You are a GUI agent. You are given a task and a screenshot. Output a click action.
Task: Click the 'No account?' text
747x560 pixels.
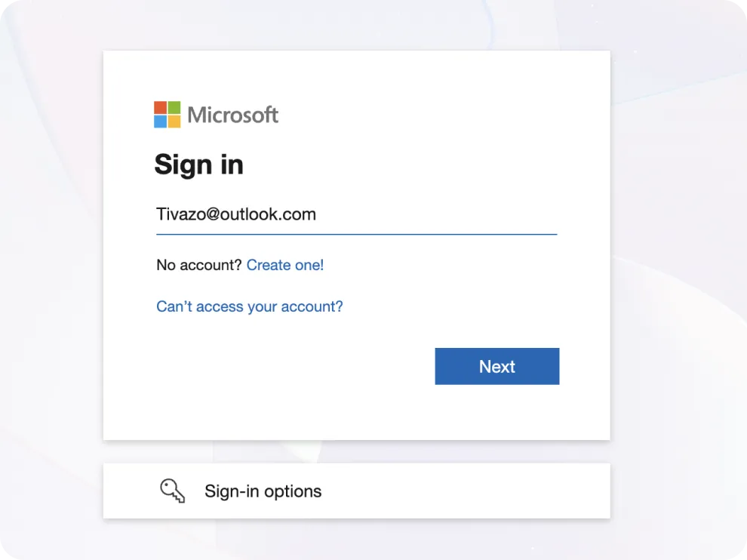point(198,265)
